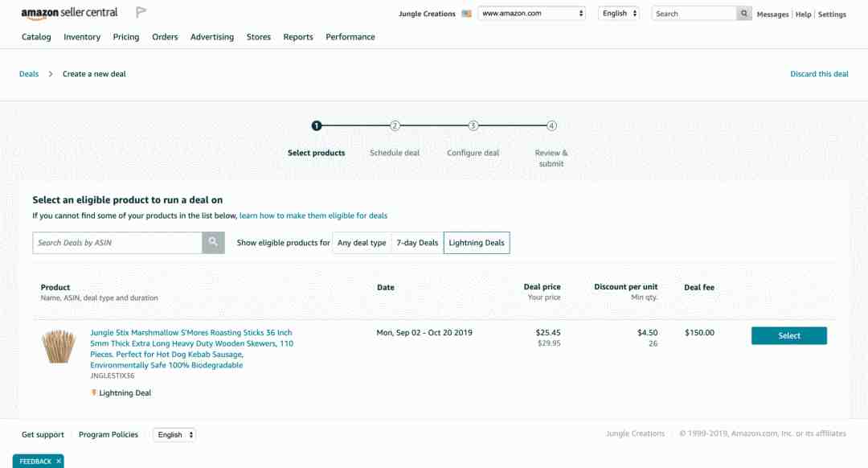Click the flag icon beside the logo
Screen dimensions: 868x468
(x=141, y=12)
